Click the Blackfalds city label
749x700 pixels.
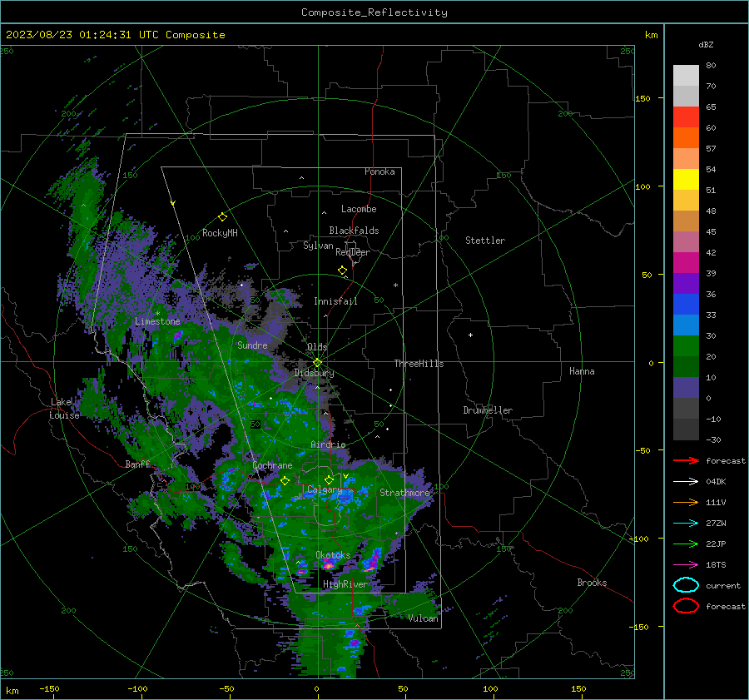pyautogui.click(x=354, y=231)
